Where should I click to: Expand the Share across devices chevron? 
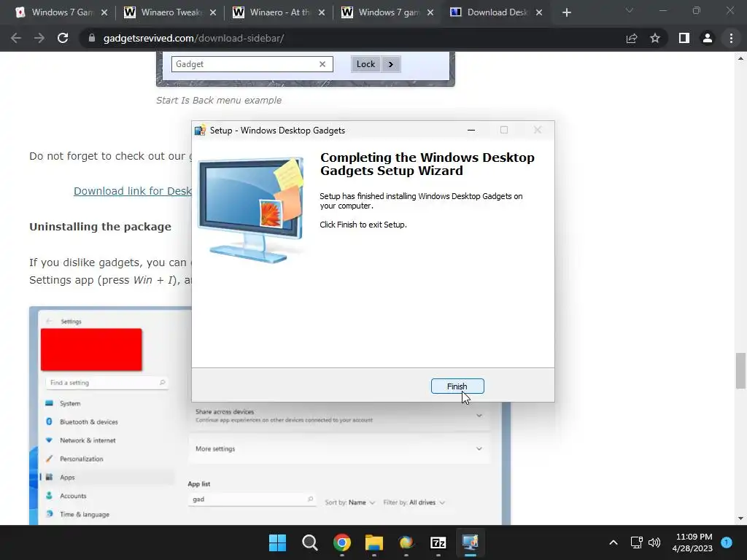pos(479,416)
